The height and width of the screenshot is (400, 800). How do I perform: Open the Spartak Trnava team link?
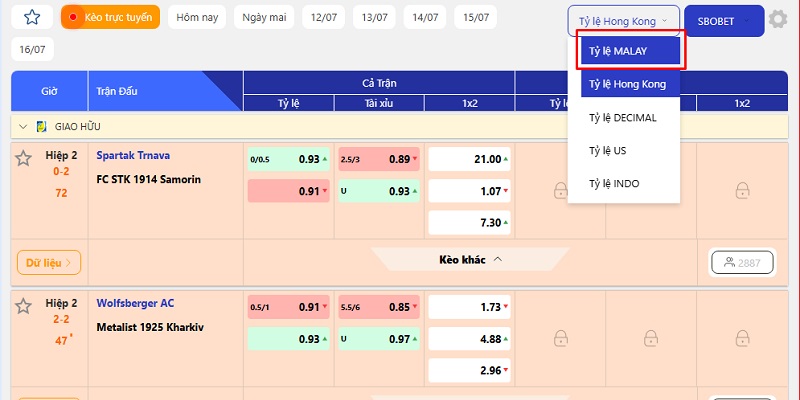pyautogui.click(x=133, y=156)
